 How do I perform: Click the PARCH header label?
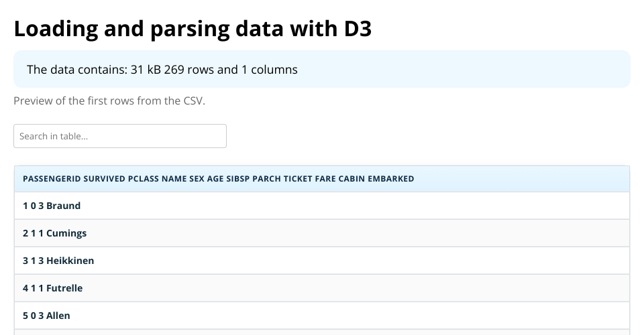click(267, 179)
